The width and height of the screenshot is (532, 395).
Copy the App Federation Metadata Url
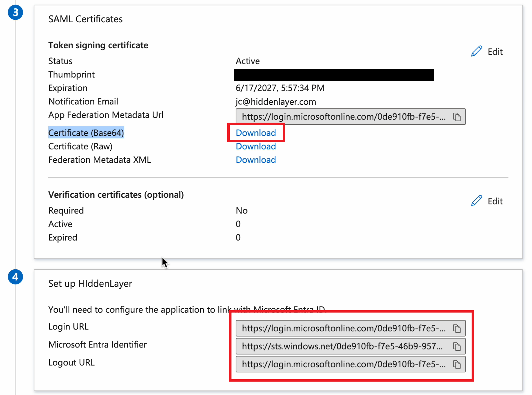tap(457, 117)
